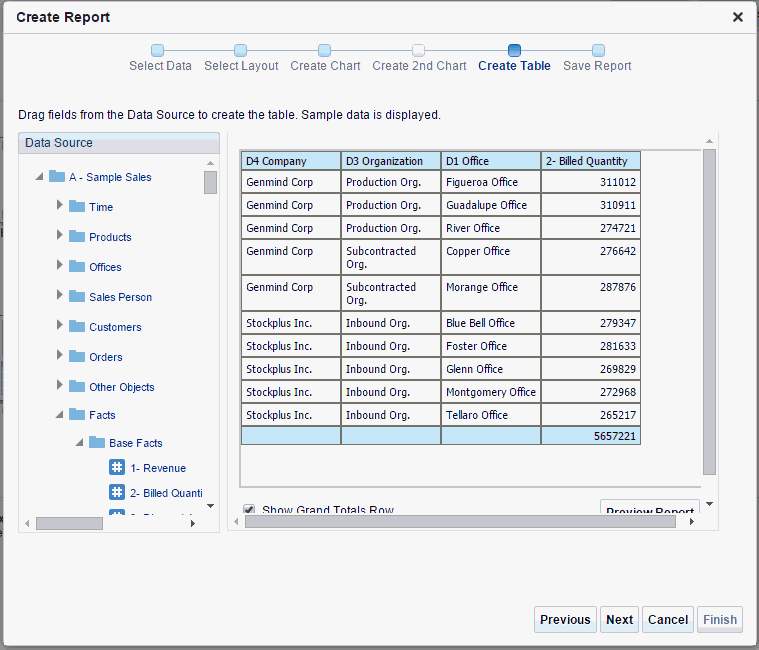The height and width of the screenshot is (650, 759).
Task: Click the Customers folder icon
Action: point(77,327)
